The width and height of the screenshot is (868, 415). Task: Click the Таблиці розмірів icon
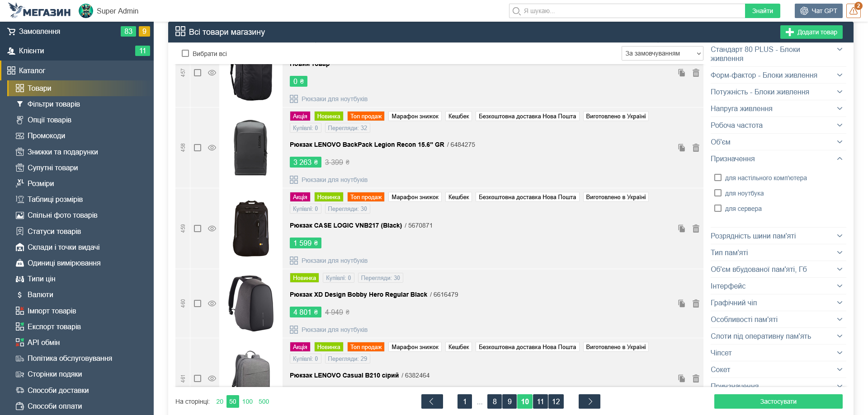(x=20, y=200)
